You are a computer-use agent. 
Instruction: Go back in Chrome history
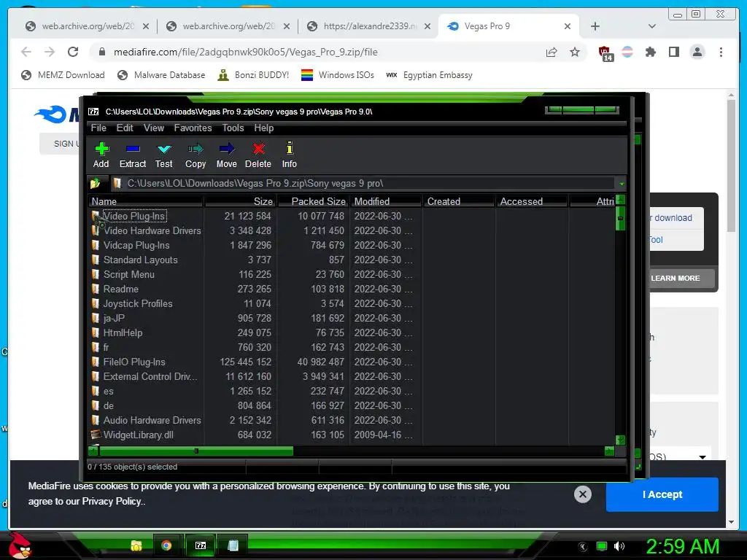[26, 52]
